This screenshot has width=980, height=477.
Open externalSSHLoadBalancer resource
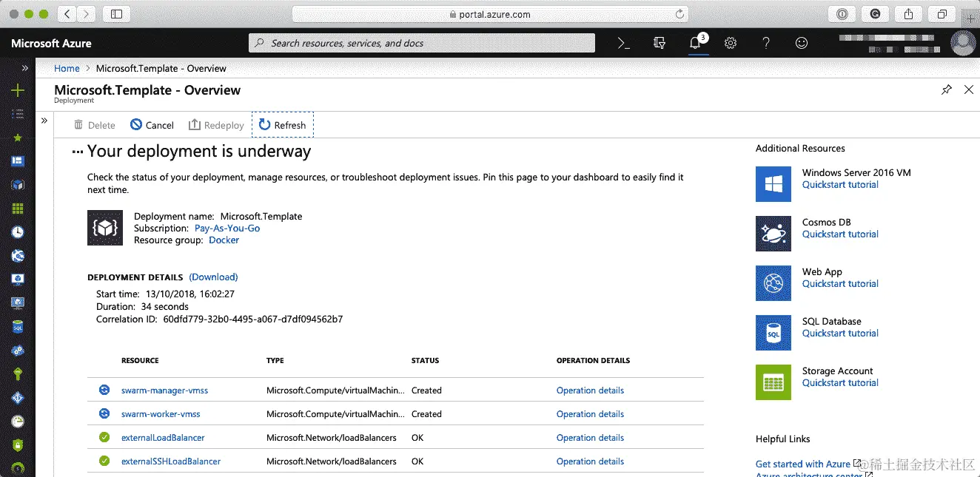[171, 461]
